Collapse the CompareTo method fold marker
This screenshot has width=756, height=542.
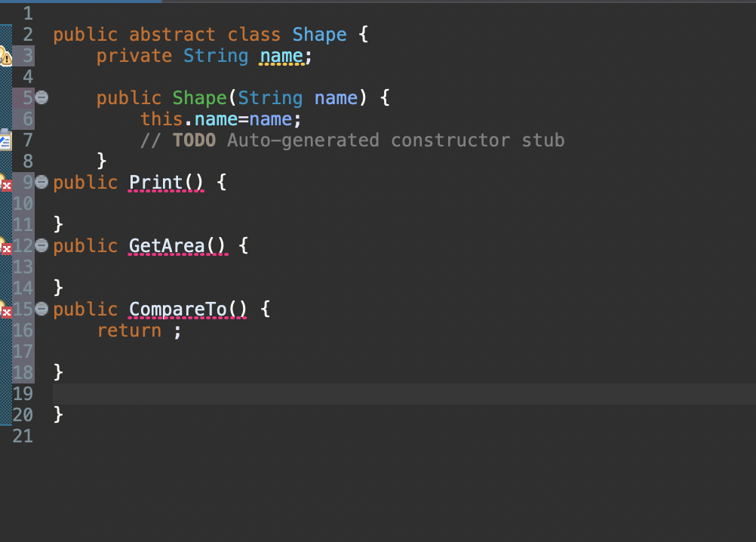coord(41,308)
